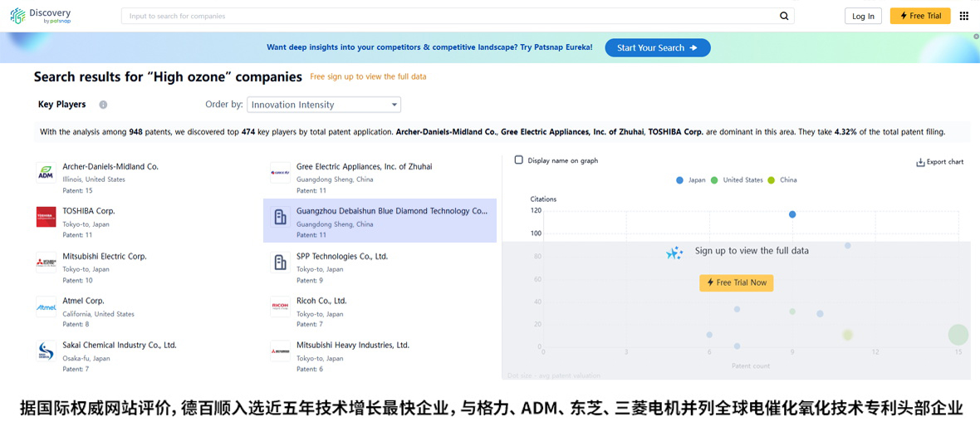The width and height of the screenshot is (980, 432).
Task: Toggle the Japan legend item
Action: [691, 180]
